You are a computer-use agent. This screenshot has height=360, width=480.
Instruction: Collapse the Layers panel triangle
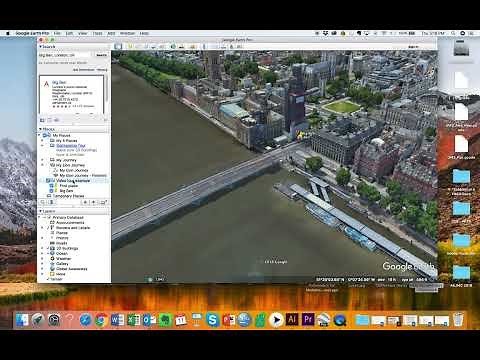pos(41,211)
